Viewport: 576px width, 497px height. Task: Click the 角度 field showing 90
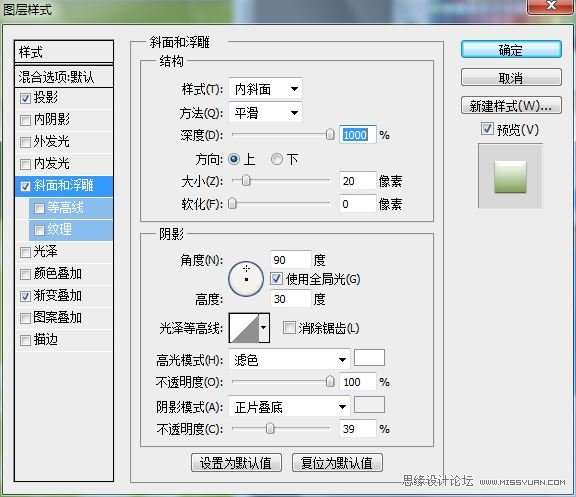click(291, 260)
